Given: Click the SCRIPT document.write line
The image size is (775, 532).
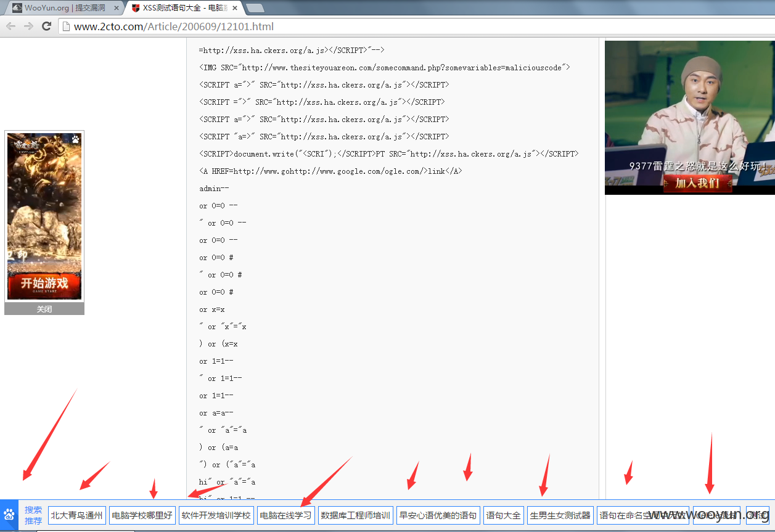Looking at the screenshot, I should click(x=389, y=154).
